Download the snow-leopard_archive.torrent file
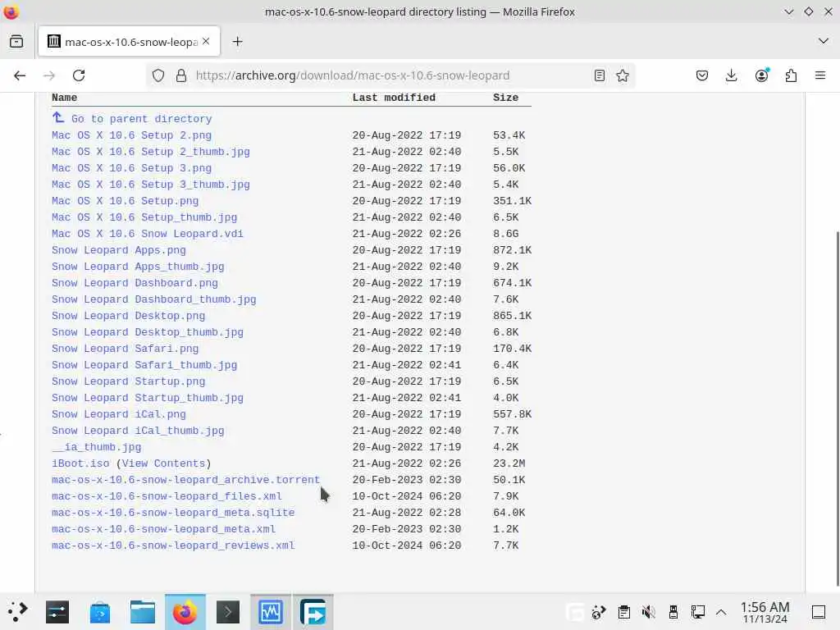Viewport: 840px width, 630px height. click(x=185, y=480)
